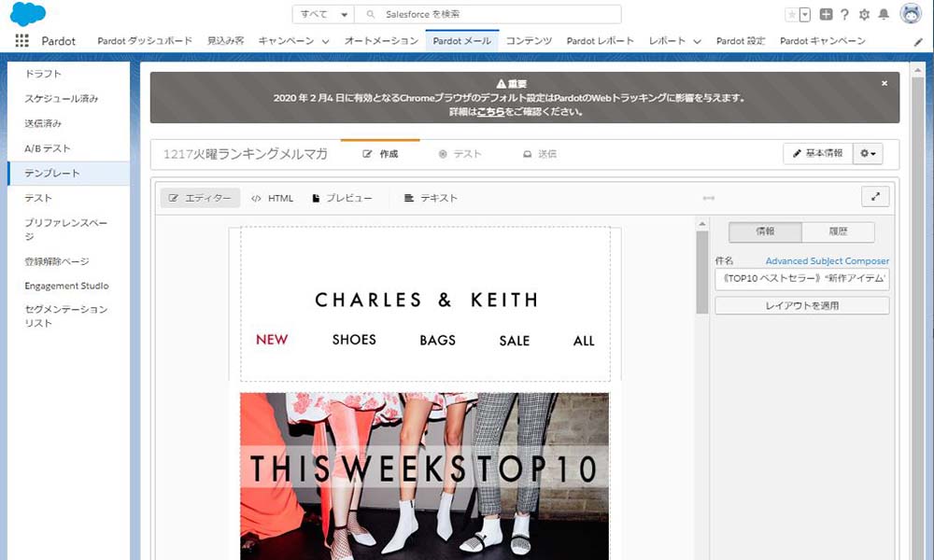Click the editor scrollbar up arrow
934x560 pixels.
pos(702,224)
